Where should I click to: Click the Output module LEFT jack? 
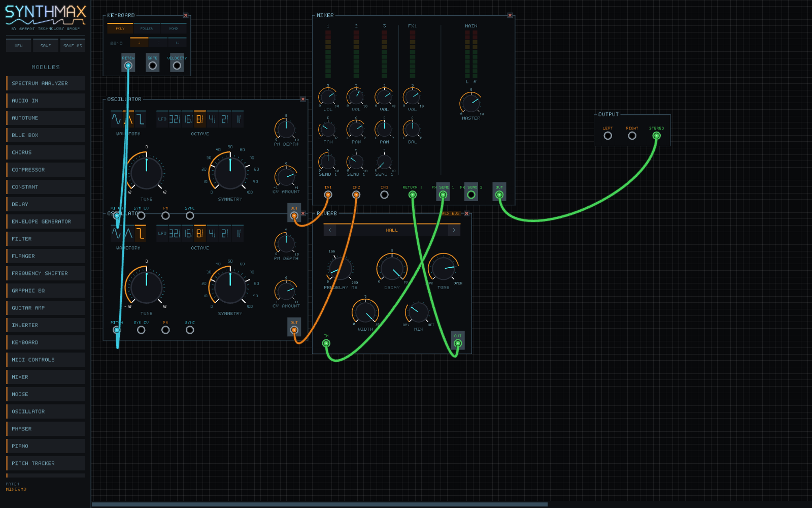point(607,136)
